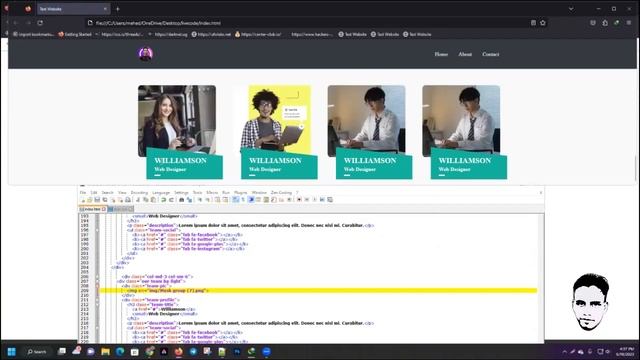
Task: Click the Home link in website navbar
Action: click(x=441, y=54)
